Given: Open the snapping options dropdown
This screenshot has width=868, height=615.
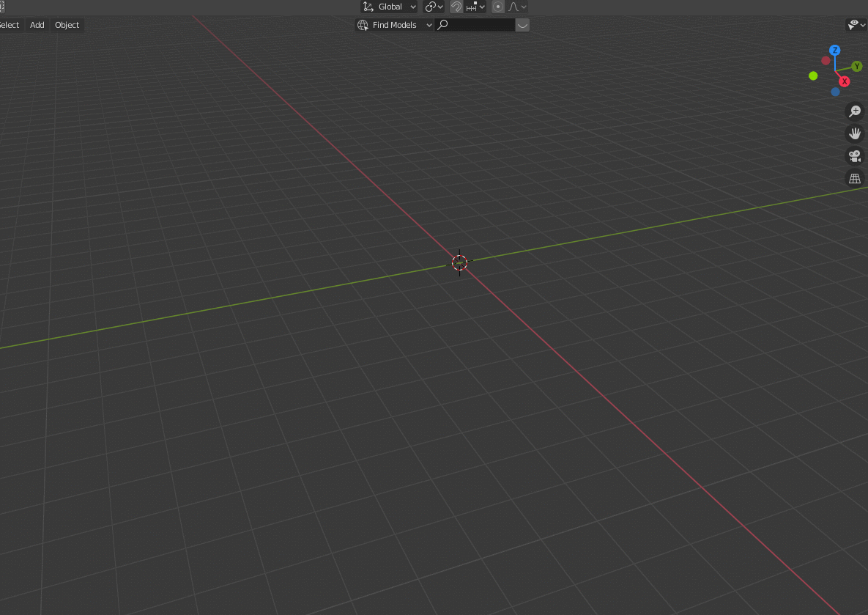Looking at the screenshot, I should [x=475, y=7].
